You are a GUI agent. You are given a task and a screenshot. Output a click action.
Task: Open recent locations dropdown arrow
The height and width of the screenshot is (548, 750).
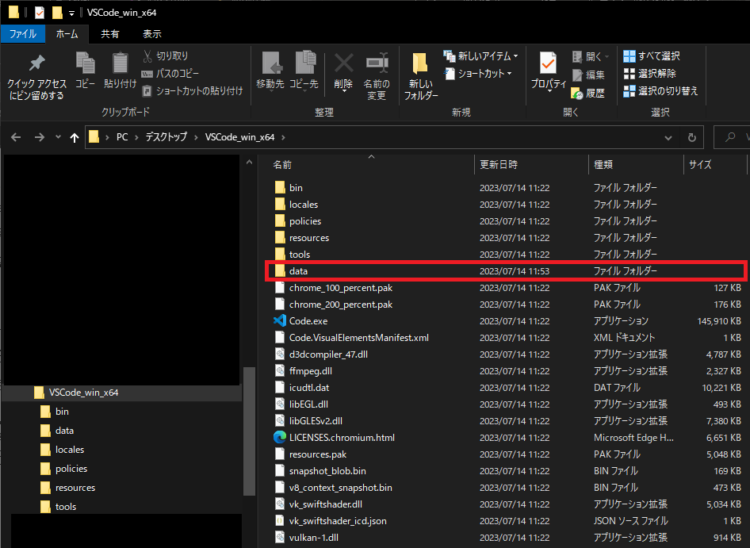(58, 137)
